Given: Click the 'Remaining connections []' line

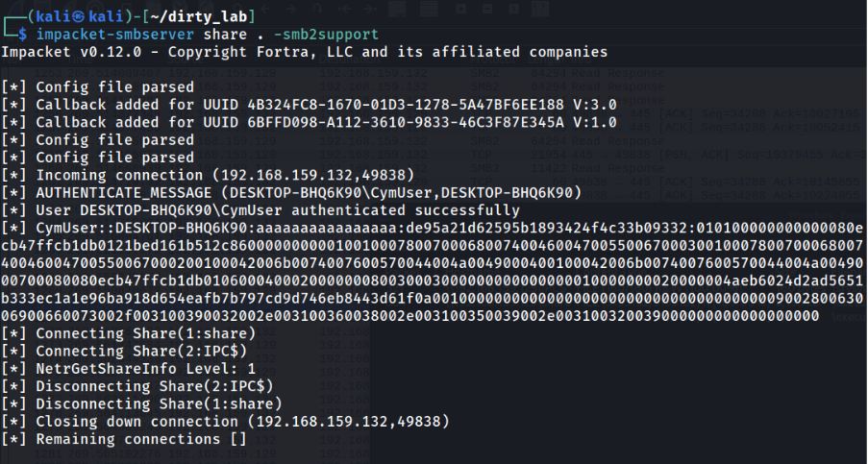Looking at the screenshot, I should pyautogui.click(x=124, y=439).
